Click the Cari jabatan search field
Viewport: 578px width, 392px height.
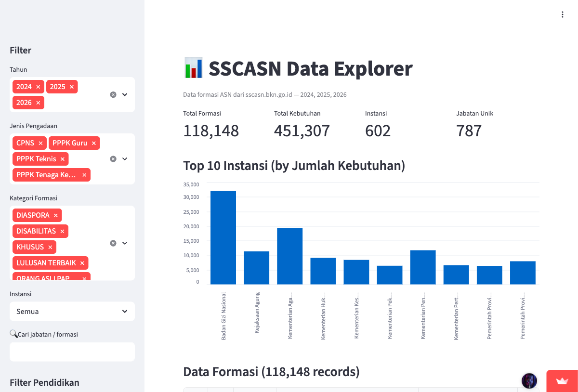[72, 352]
